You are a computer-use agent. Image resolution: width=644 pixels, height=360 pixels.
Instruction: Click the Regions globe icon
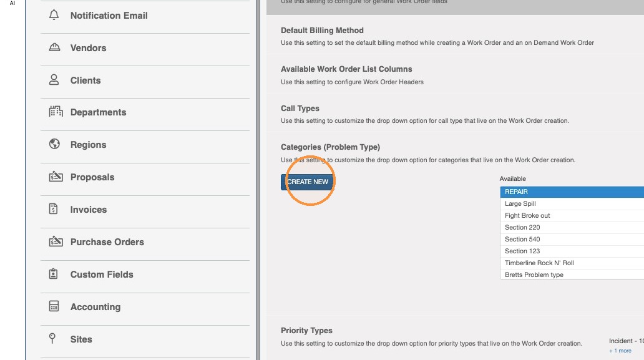click(54, 144)
